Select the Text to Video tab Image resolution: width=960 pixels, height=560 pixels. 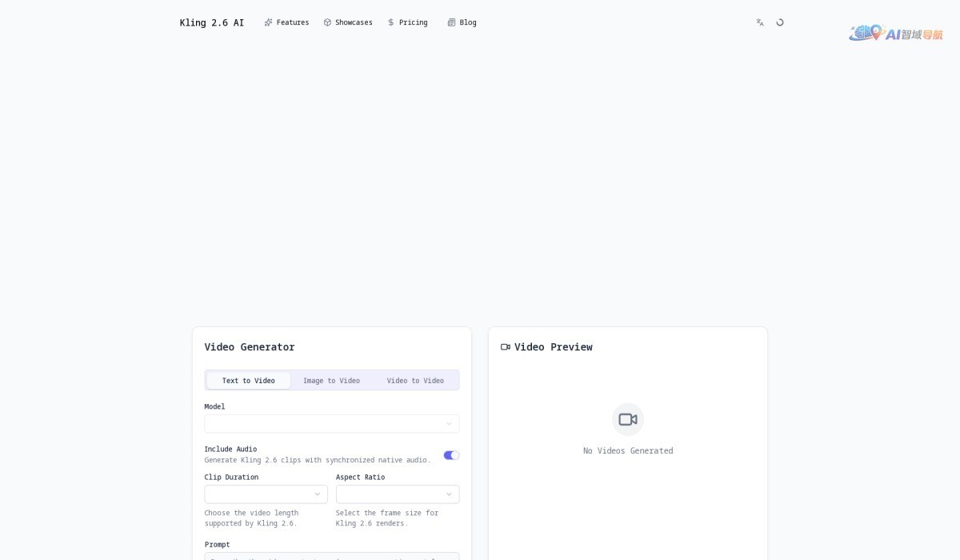[248, 381]
